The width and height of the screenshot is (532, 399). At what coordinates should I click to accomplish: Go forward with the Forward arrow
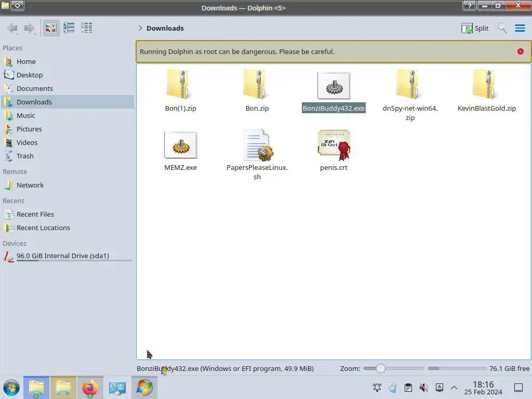click(x=30, y=28)
